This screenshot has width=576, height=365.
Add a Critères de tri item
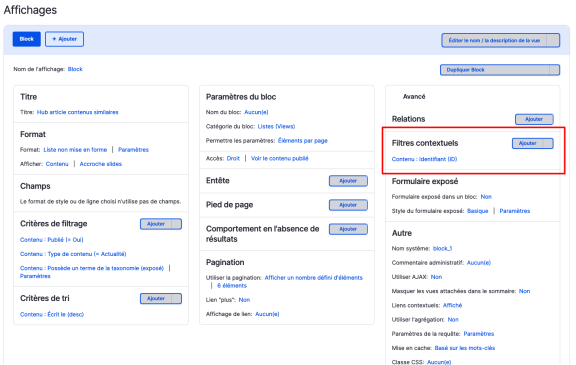156,299
